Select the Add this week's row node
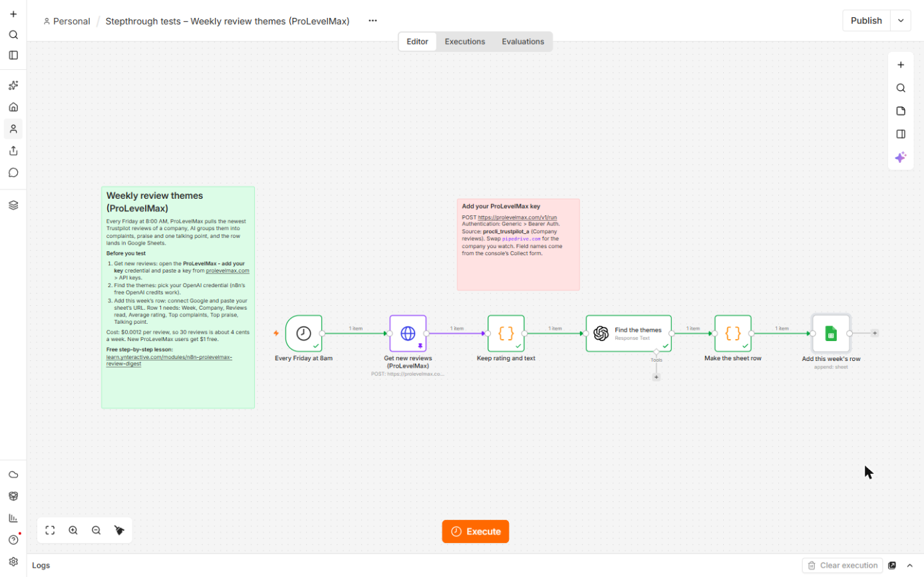 (831, 333)
